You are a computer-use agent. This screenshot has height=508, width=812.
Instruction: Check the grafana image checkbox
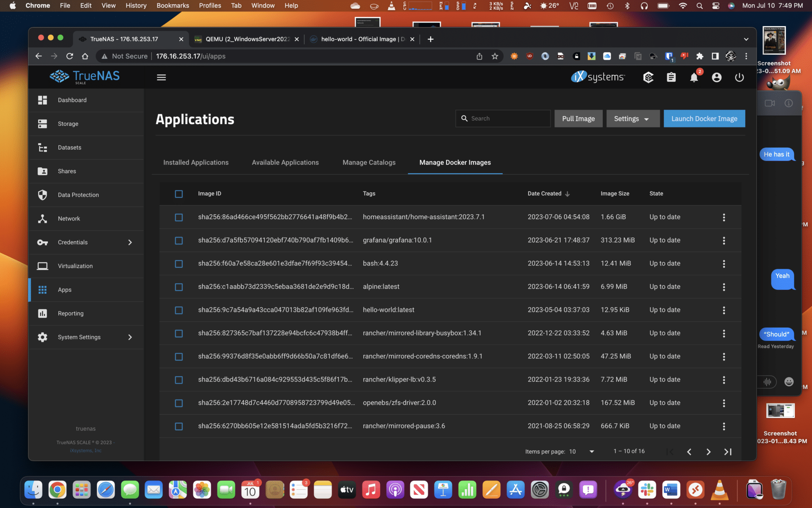pos(179,240)
